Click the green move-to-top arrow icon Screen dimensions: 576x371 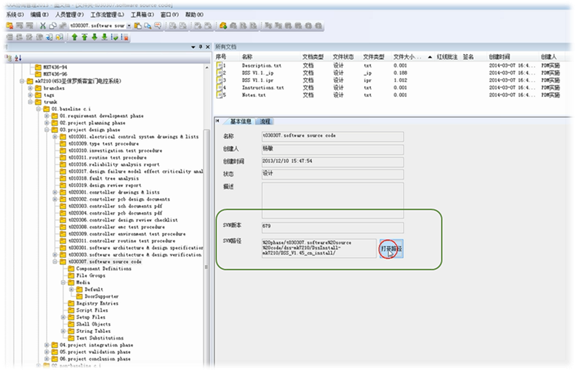pos(84,37)
